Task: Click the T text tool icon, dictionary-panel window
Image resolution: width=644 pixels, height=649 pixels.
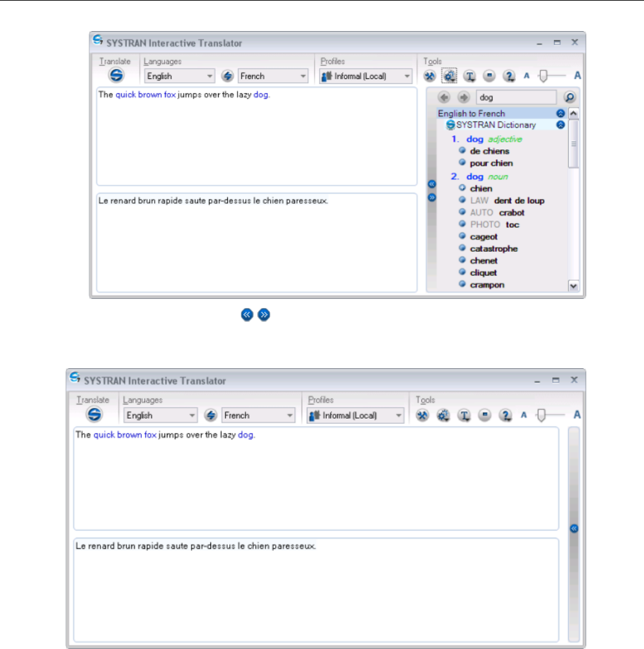Action: coord(469,76)
